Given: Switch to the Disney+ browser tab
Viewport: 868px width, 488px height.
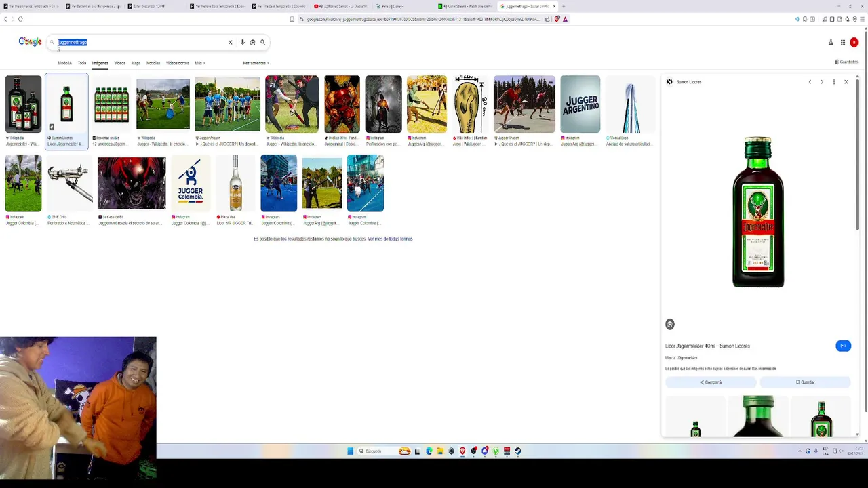Looking at the screenshot, I should pyautogui.click(x=404, y=6).
